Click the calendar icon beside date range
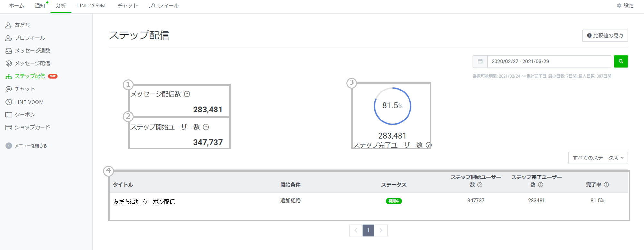Screen dimensions: 644x250 tap(480, 61)
